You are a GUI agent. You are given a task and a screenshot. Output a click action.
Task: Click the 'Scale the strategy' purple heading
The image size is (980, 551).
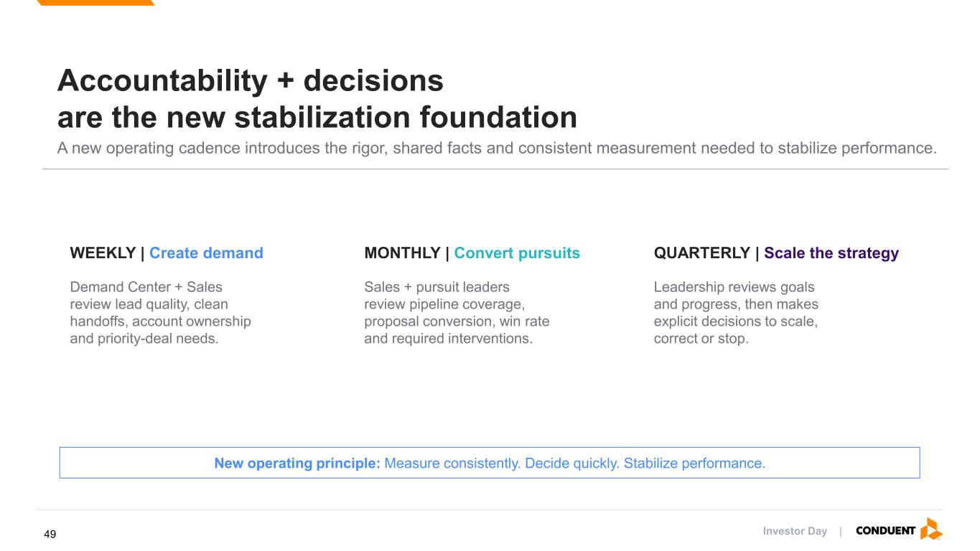click(831, 253)
